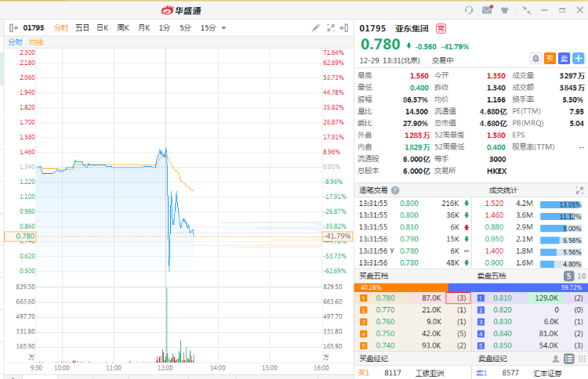This screenshot has height=379, width=588.
Task: Click the 华盛通 logo
Action: [x=182, y=10]
